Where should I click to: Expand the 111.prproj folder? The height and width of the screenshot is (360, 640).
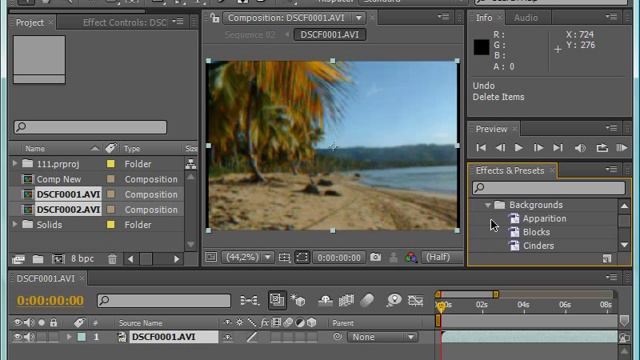click(15, 163)
